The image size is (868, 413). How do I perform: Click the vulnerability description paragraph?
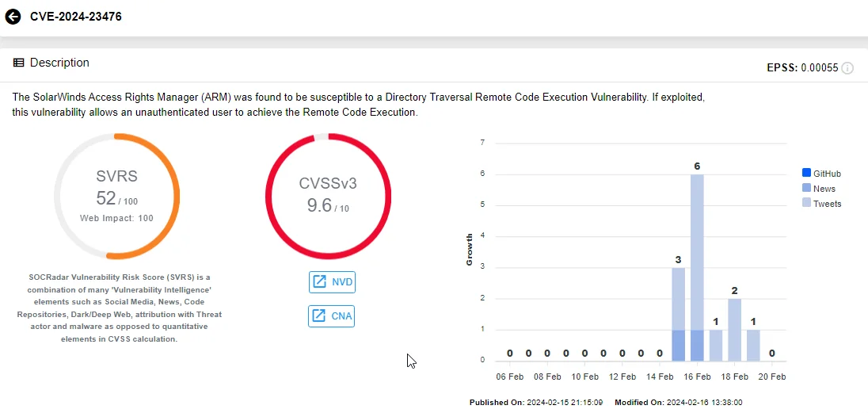[x=358, y=105]
